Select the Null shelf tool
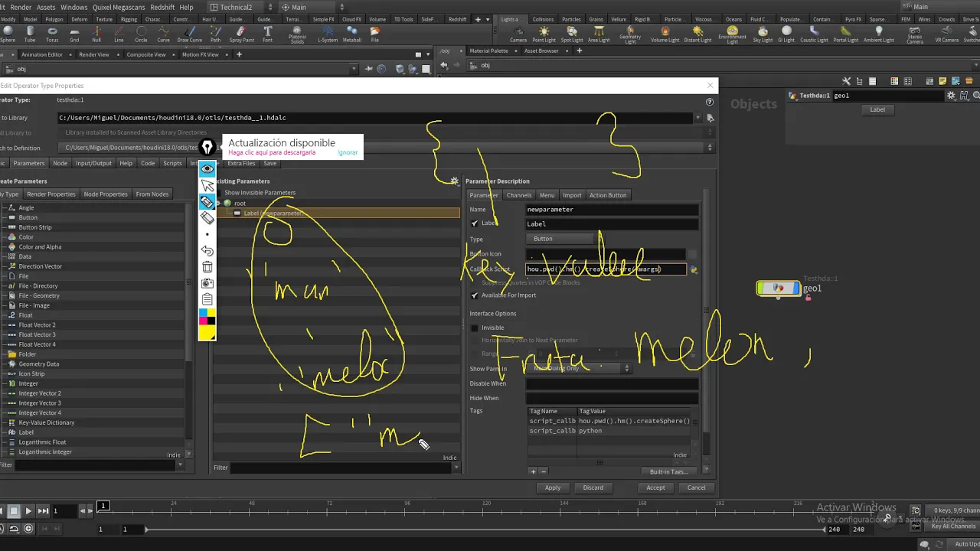Screen dimensions: 980x551 [x=96, y=34]
